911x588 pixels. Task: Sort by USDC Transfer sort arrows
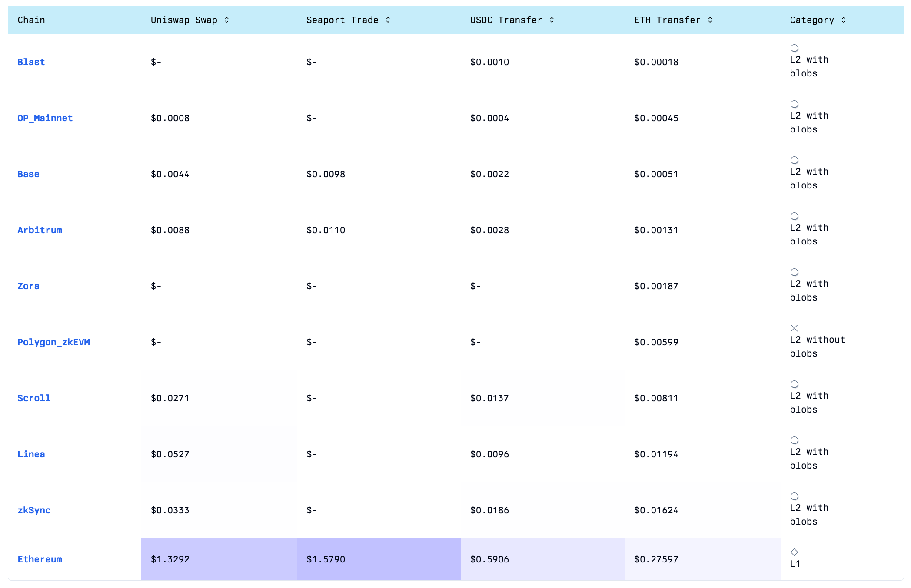click(x=552, y=20)
